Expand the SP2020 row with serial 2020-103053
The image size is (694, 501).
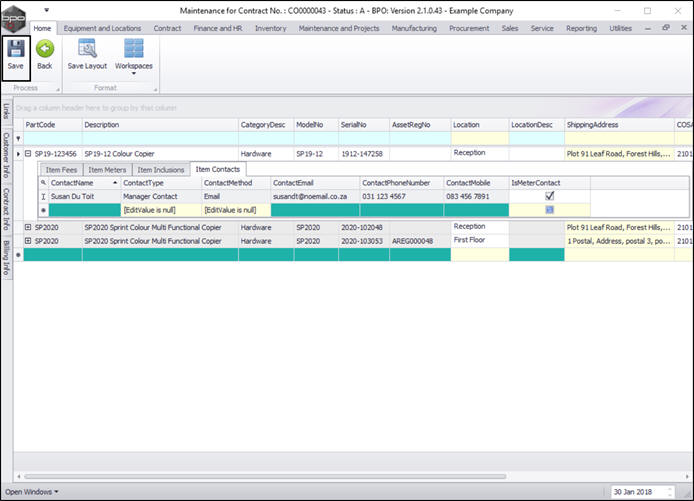pos(28,241)
